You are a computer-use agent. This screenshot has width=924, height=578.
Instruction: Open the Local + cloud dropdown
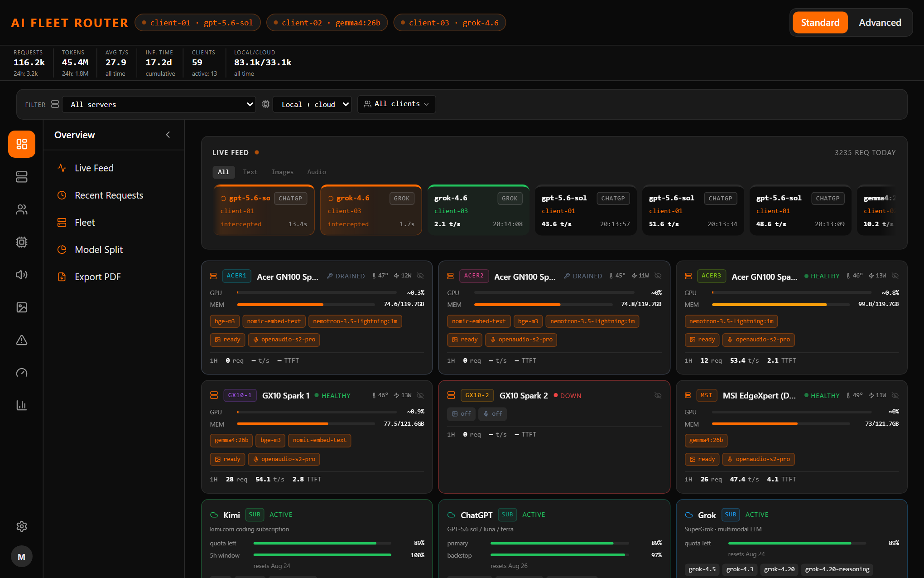(x=312, y=104)
